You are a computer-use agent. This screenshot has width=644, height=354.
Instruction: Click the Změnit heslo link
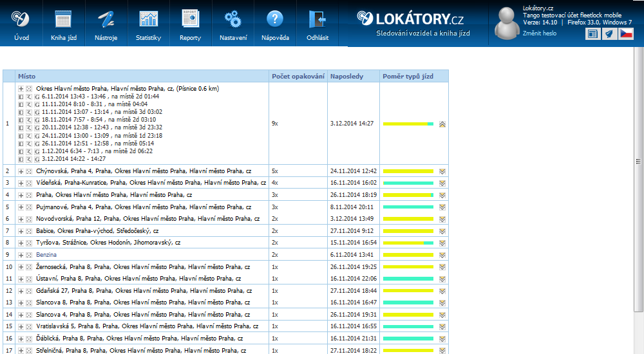[x=540, y=33]
